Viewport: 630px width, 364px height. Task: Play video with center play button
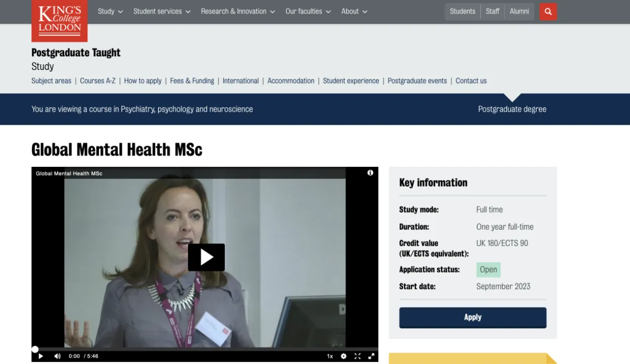206,257
